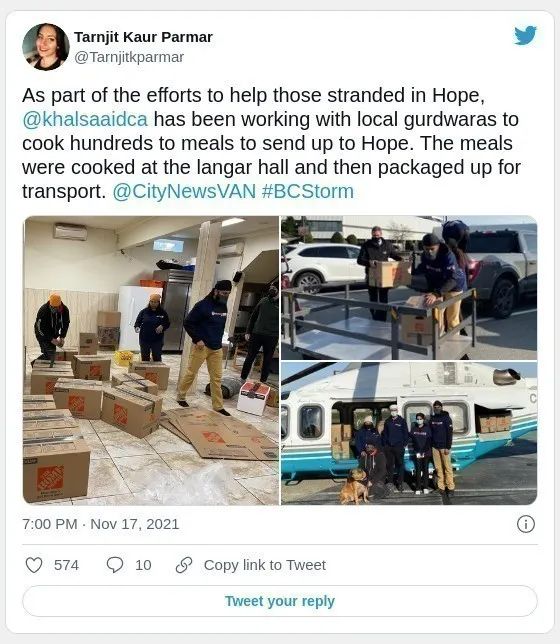Like the tweet with the heart icon

(x=34, y=565)
